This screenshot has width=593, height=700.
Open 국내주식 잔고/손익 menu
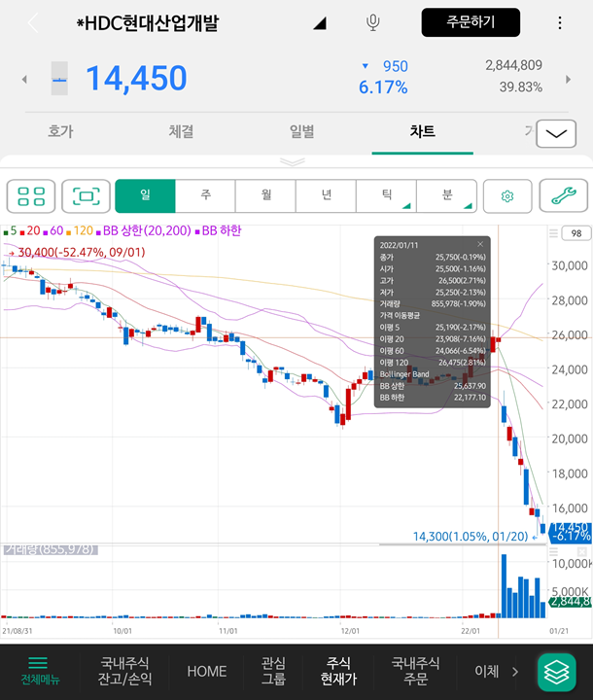pyautogui.click(x=124, y=671)
